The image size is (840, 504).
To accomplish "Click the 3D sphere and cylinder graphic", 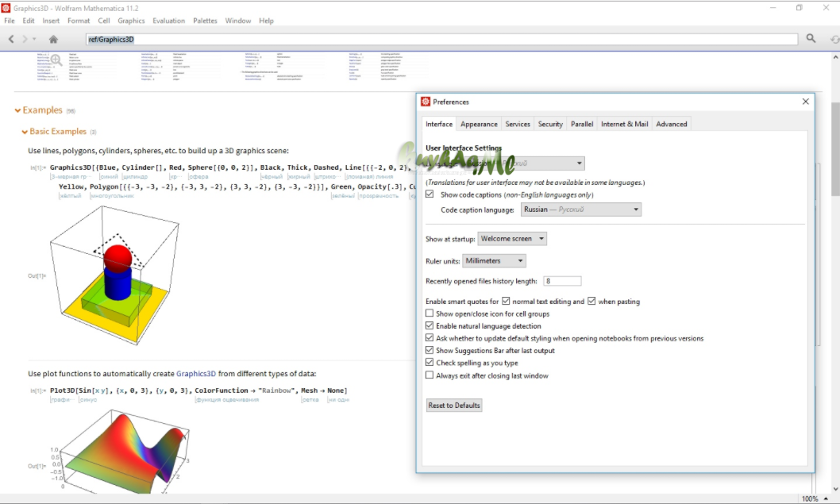I will [x=114, y=275].
